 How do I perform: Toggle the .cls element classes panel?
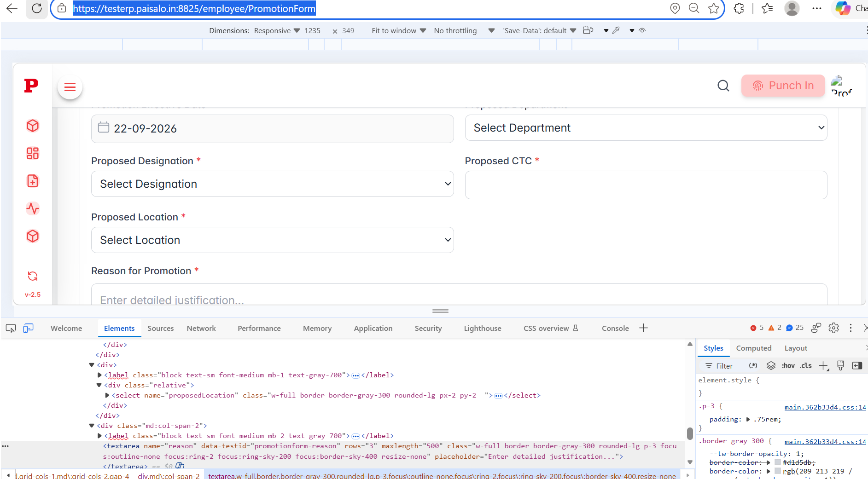[806, 366]
